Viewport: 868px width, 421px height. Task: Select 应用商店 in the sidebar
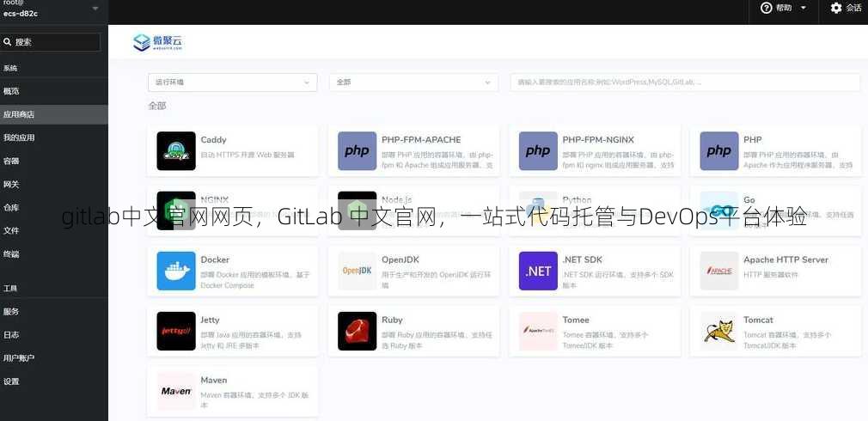point(53,114)
